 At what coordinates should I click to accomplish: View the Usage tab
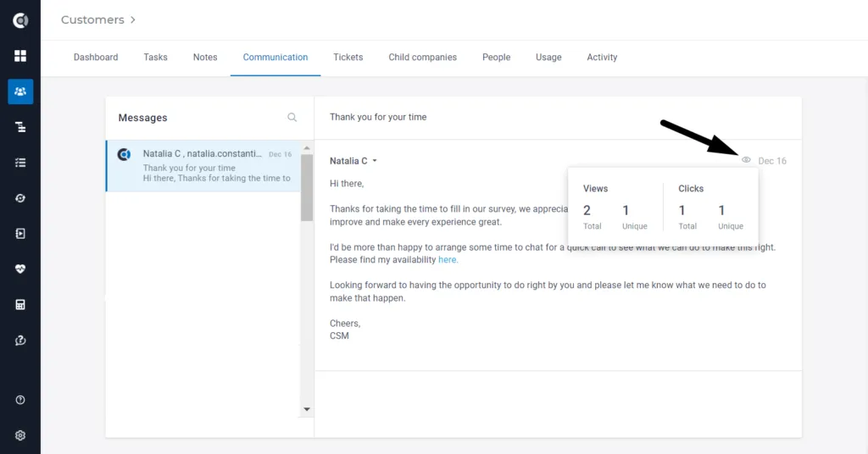[548, 57]
